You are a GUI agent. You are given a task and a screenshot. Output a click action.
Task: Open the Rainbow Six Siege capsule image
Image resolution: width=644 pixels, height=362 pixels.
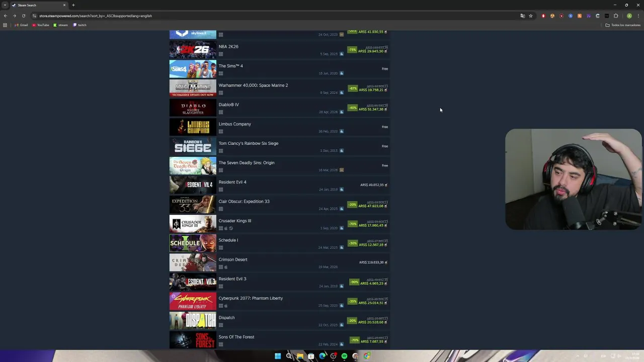(x=193, y=147)
